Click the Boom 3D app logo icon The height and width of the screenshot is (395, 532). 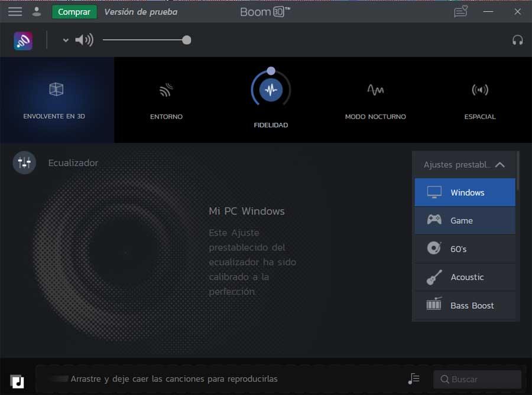pos(23,41)
